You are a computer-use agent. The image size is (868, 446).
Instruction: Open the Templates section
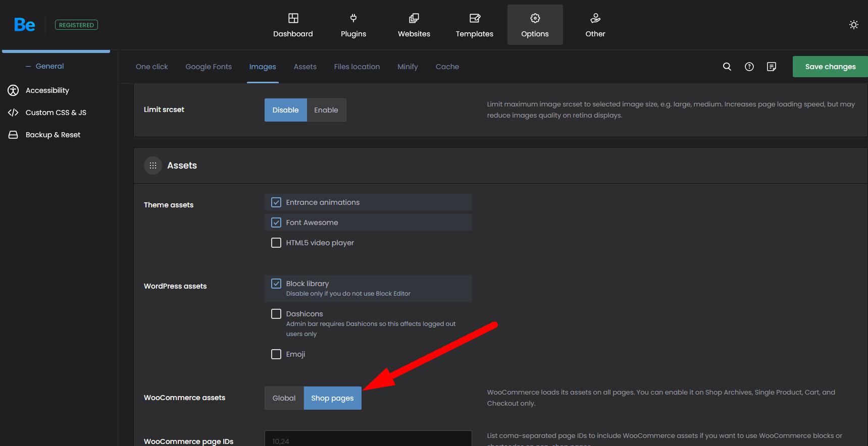click(475, 25)
